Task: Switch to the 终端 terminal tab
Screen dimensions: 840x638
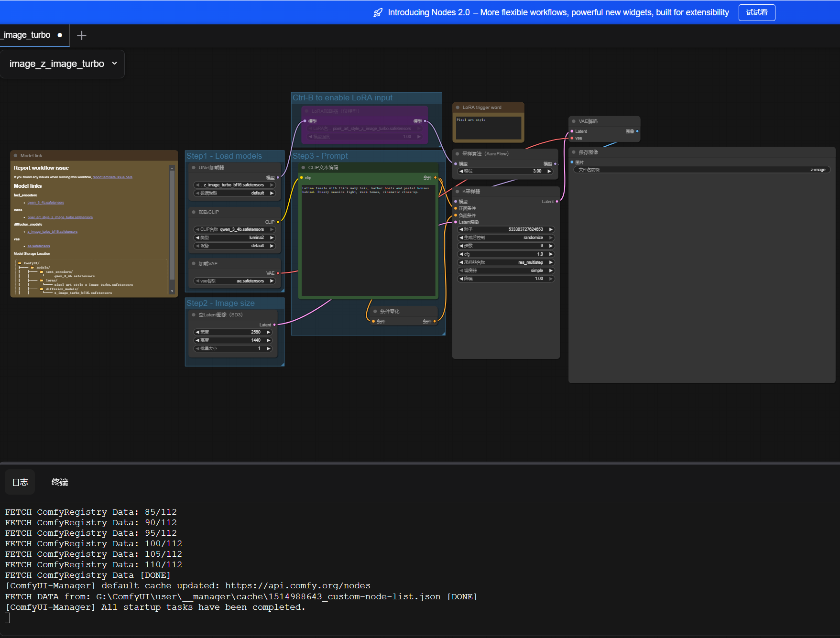Action: click(60, 482)
